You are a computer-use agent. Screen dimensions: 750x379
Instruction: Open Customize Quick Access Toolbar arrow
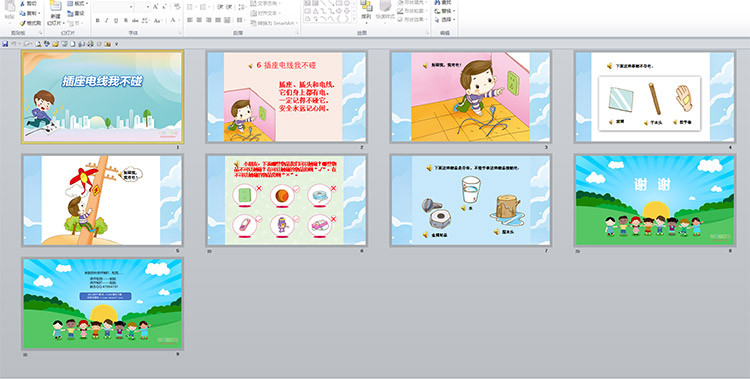(116, 44)
